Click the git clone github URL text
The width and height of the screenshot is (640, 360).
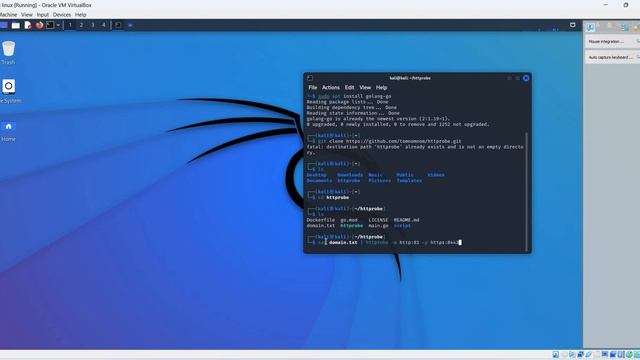pos(404,141)
